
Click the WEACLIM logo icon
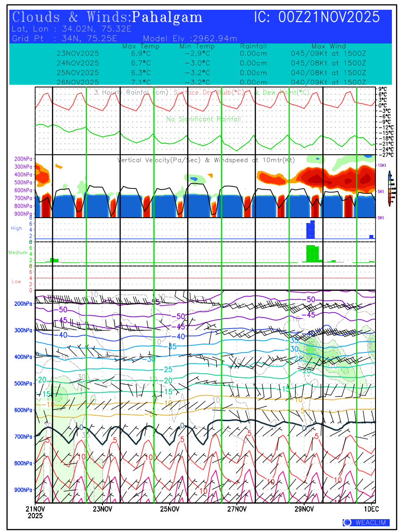pos(347,522)
